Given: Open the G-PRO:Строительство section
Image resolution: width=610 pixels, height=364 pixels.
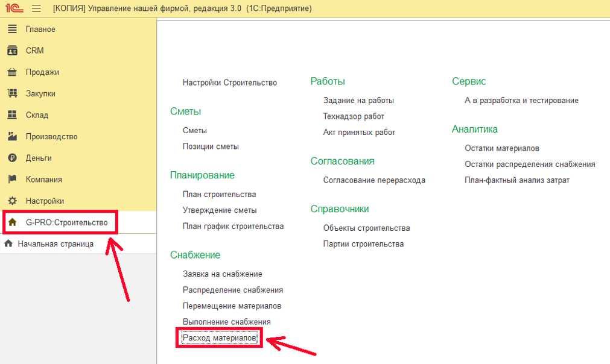Looking at the screenshot, I should [66, 222].
